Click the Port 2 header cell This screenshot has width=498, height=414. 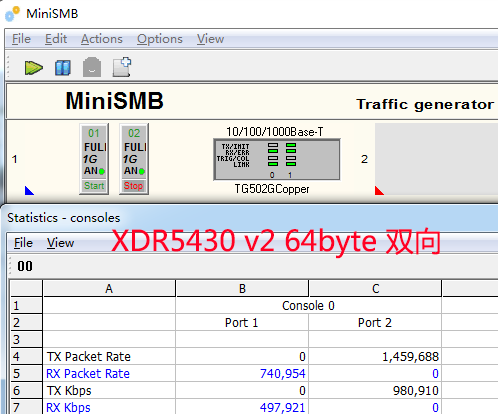coord(375,323)
